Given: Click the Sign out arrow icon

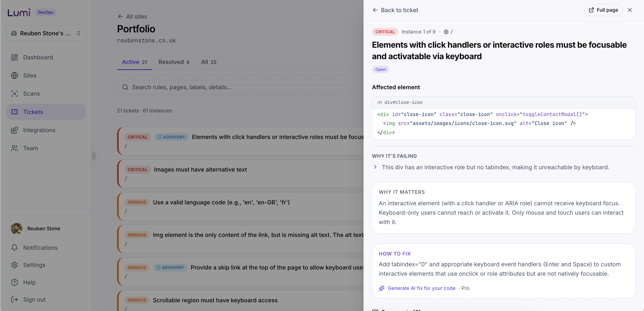Looking at the screenshot, I should (x=14, y=300).
